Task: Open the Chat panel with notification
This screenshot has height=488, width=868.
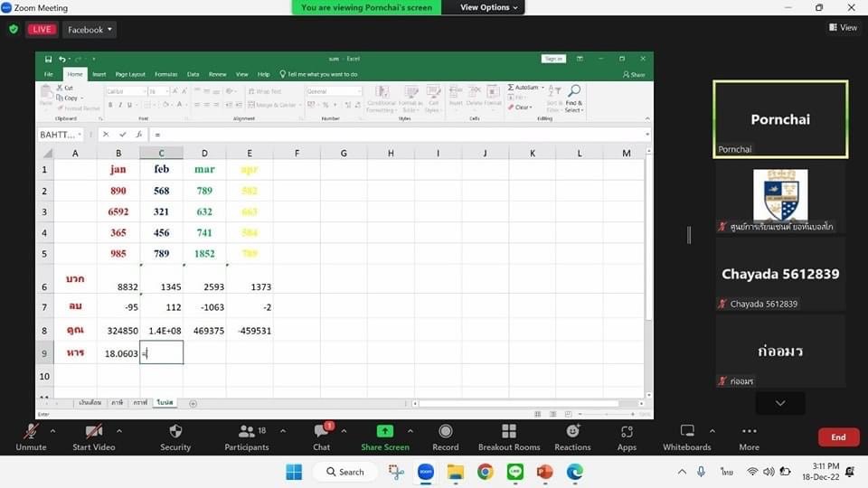Action: (321, 432)
